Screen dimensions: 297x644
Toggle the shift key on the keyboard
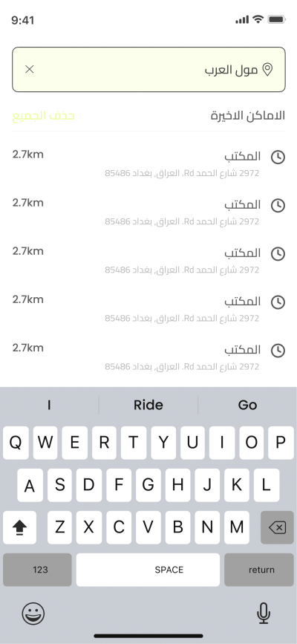point(19,527)
